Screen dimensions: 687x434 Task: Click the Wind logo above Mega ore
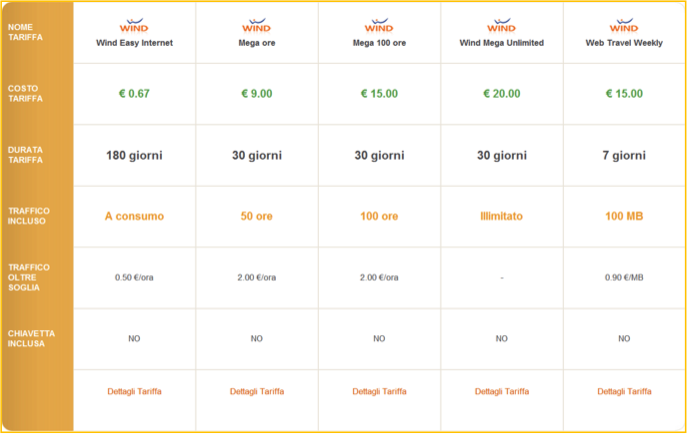257,25
